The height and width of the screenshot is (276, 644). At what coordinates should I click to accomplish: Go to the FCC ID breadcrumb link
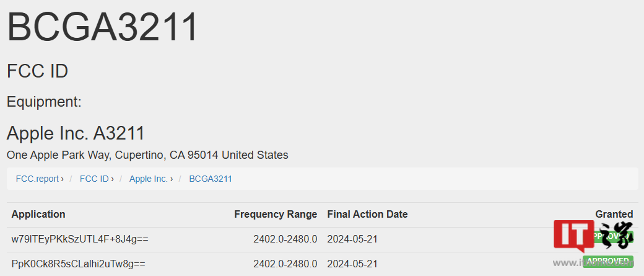click(x=95, y=179)
